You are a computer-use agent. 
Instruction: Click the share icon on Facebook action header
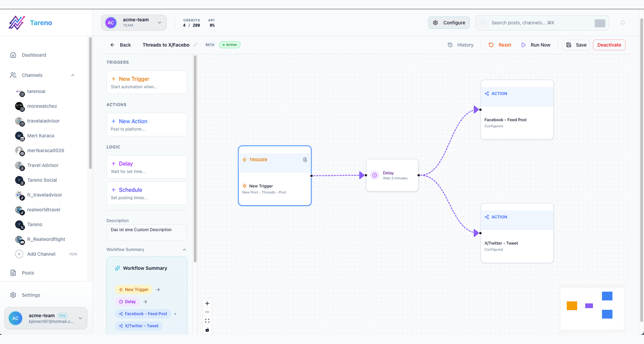click(487, 93)
